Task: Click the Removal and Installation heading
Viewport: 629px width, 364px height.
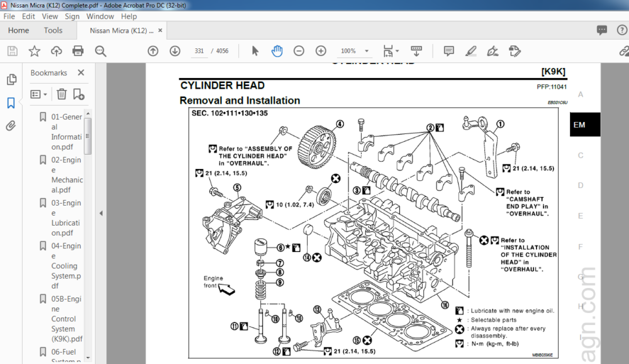Action: [x=240, y=101]
